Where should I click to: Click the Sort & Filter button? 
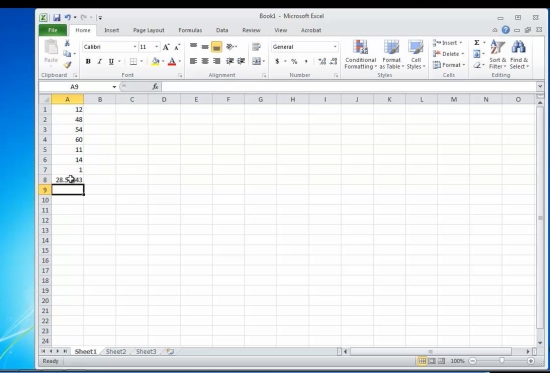[x=497, y=54]
